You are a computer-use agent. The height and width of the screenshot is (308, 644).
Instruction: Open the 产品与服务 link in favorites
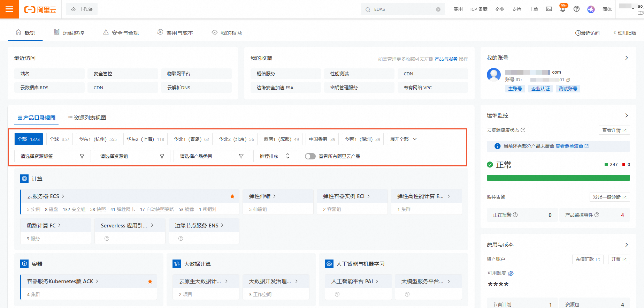pyautogui.click(x=446, y=59)
